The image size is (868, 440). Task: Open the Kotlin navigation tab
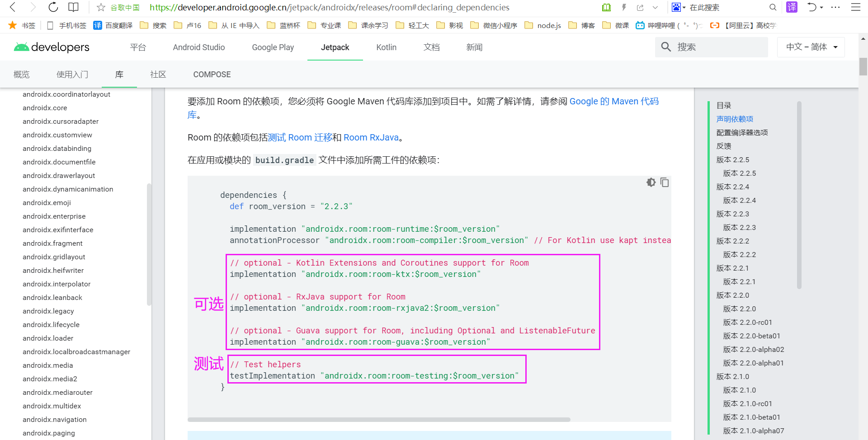387,47
